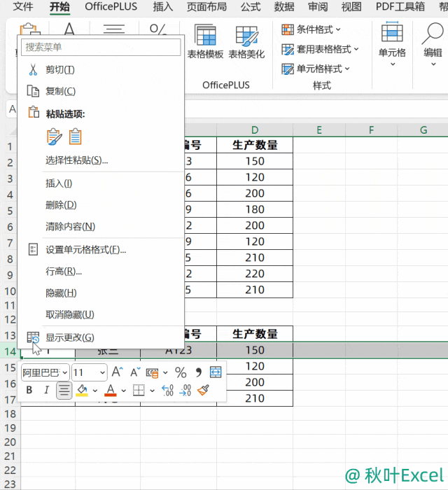Open the 编辑 magnifier group
Viewport: 448px width, 490px height.
click(x=433, y=43)
